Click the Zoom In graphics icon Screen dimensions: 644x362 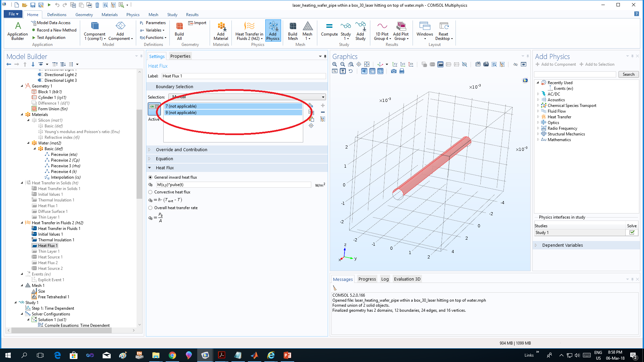335,64
